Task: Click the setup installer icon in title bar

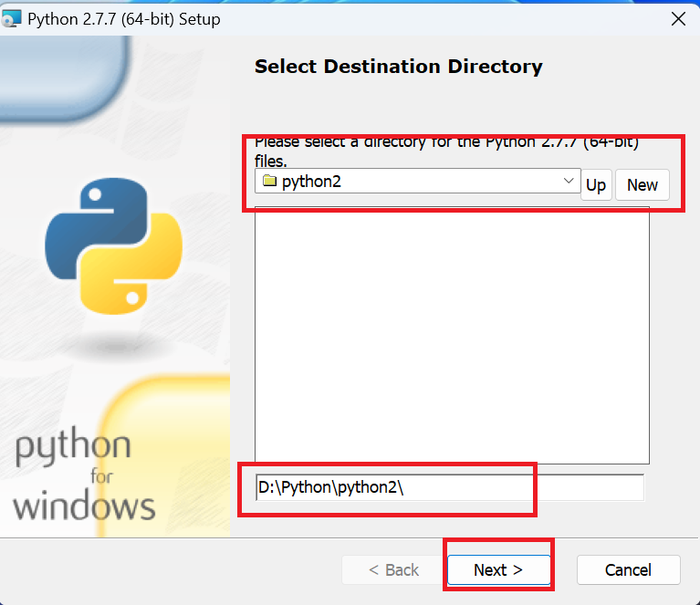Action: pos(11,19)
